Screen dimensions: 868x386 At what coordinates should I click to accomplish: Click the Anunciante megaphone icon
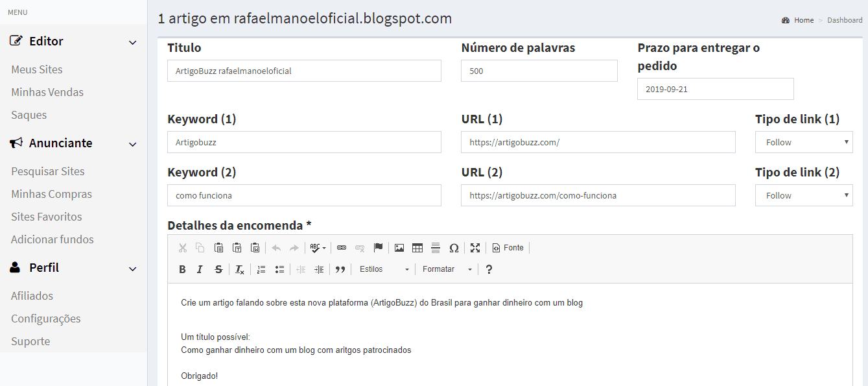click(x=16, y=143)
